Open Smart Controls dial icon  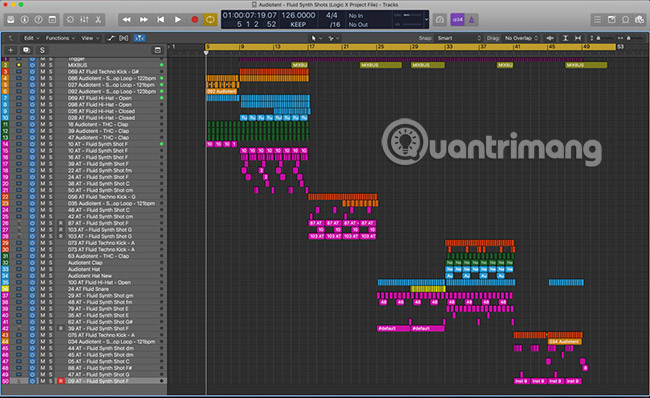70,19
